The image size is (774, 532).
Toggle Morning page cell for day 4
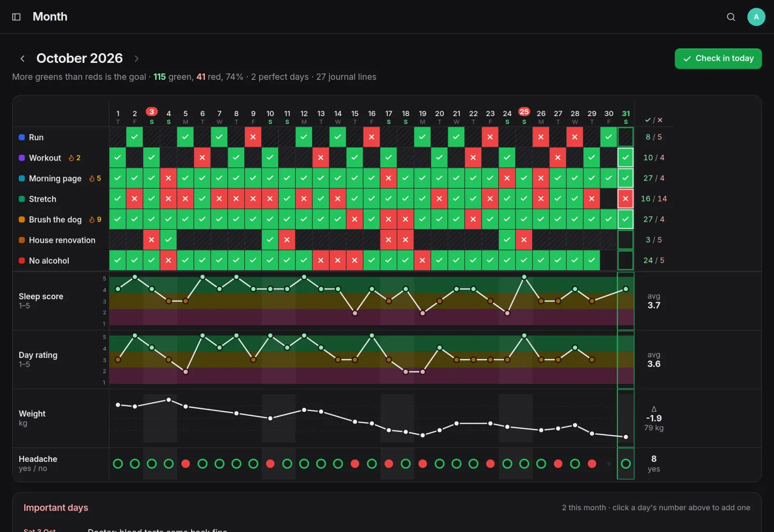(168, 178)
